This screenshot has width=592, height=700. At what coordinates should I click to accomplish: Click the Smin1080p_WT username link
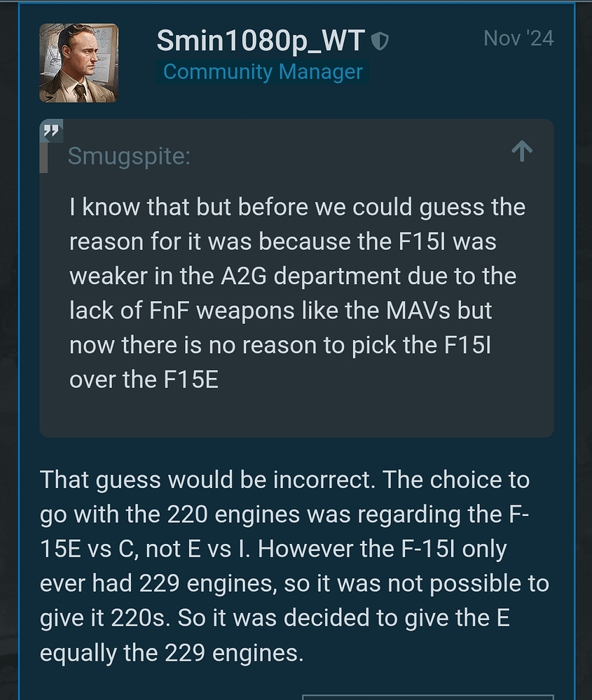261,41
